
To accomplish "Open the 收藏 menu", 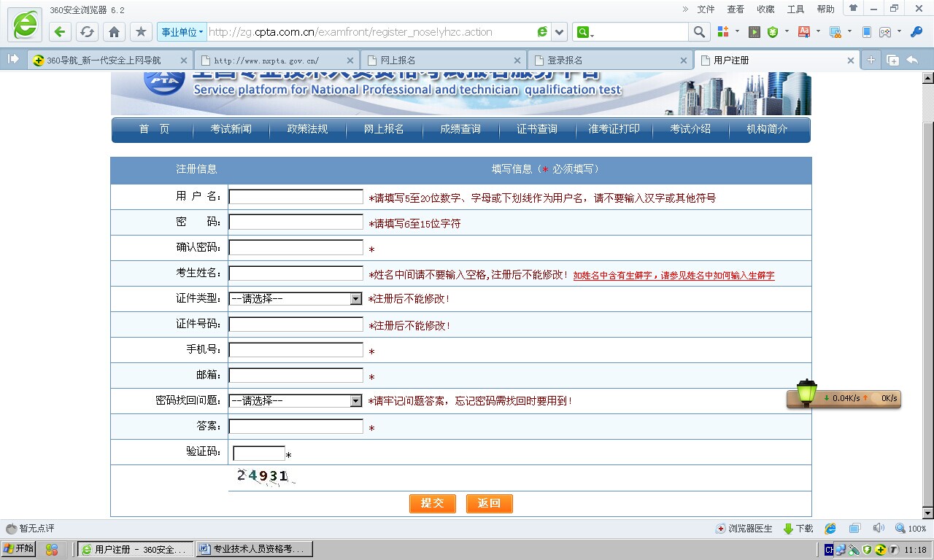I will [765, 9].
